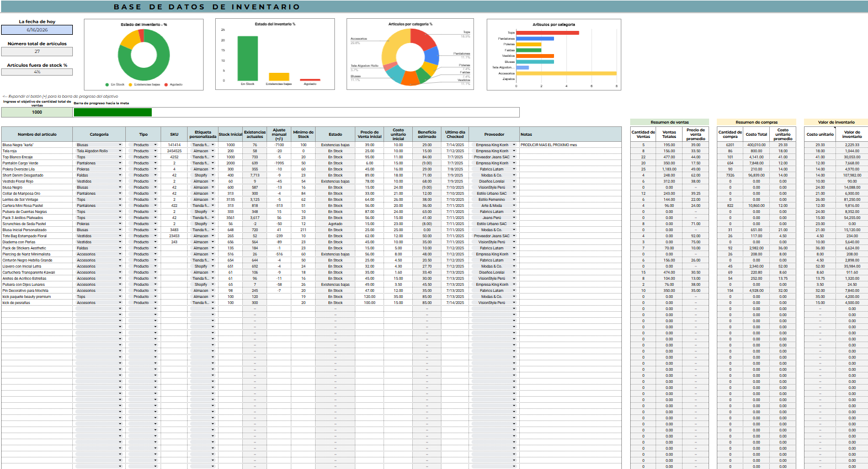Select the La fecha de hoy date cell
This screenshot has width=868, height=469.
point(37,30)
